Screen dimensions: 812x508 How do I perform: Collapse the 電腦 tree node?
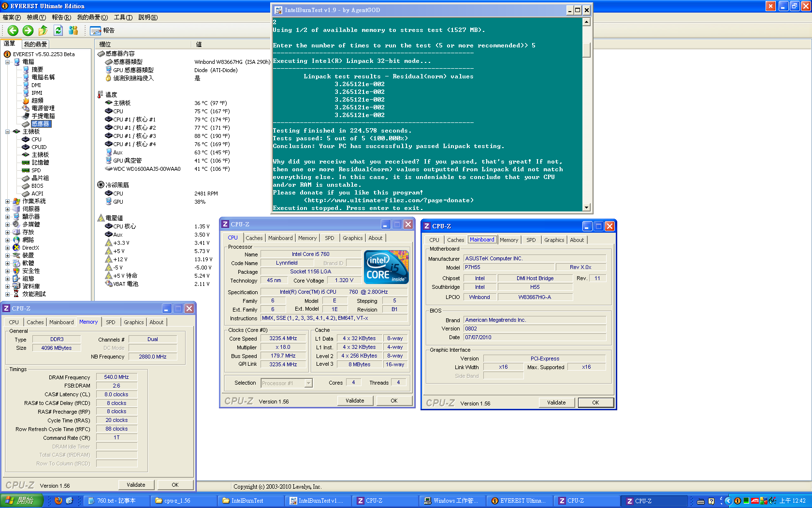[7, 62]
